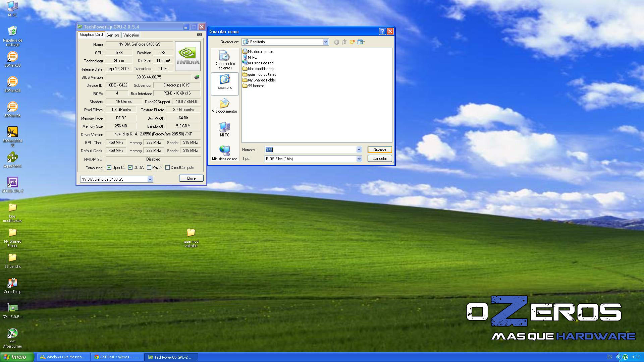Screen dimensions: 644x362
Task: Open Mis sitios de red sidebar shortcut
Action: point(225,153)
